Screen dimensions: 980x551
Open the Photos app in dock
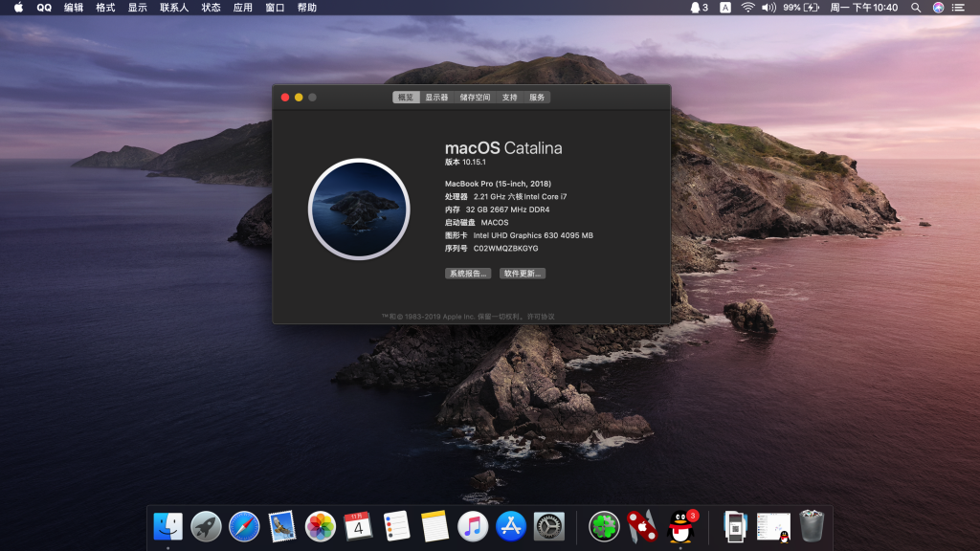click(320, 526)
